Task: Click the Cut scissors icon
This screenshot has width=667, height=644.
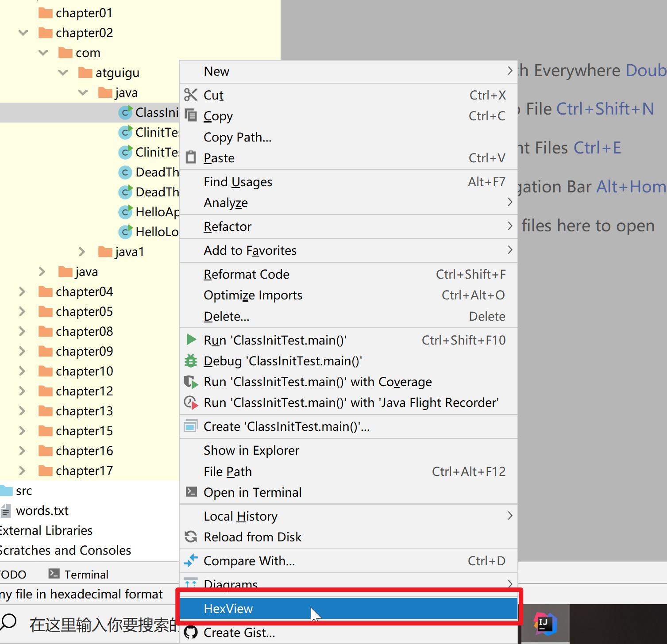Action: point(190,95)
